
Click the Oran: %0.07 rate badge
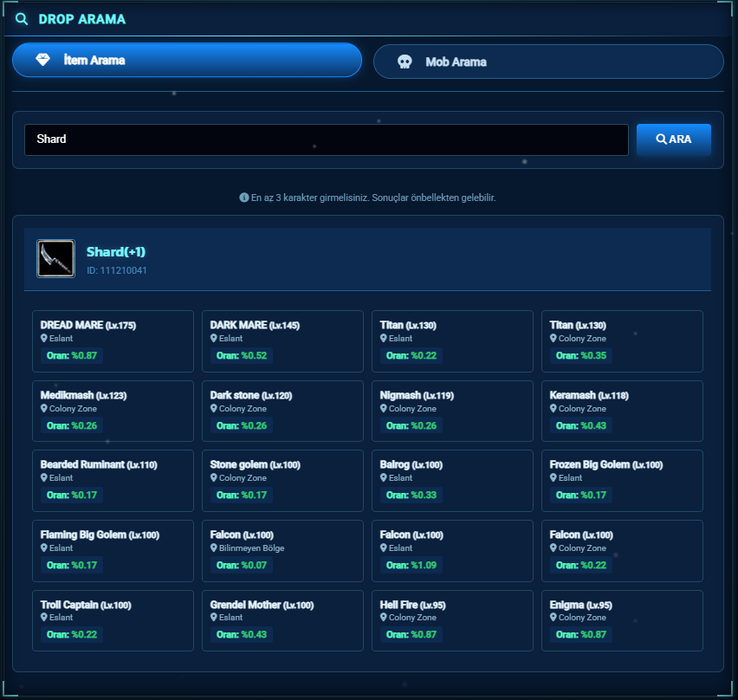pyautogui.click(x=242, y=565)
